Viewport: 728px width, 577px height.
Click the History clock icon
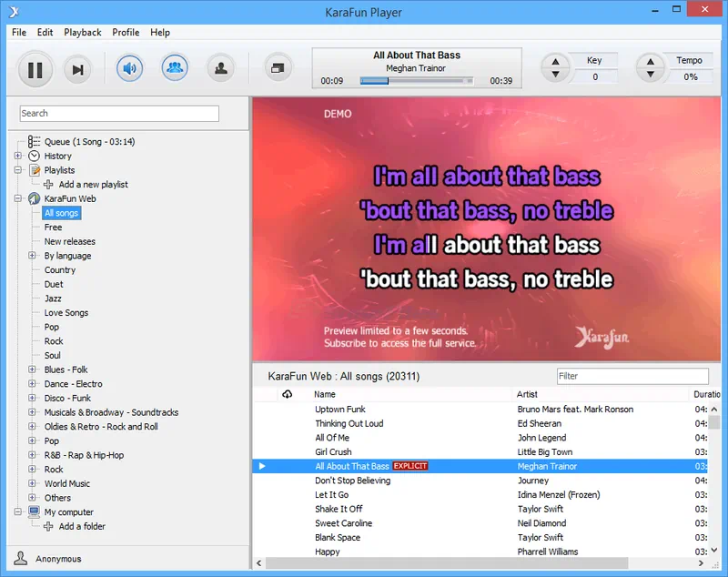pos(34,156)
